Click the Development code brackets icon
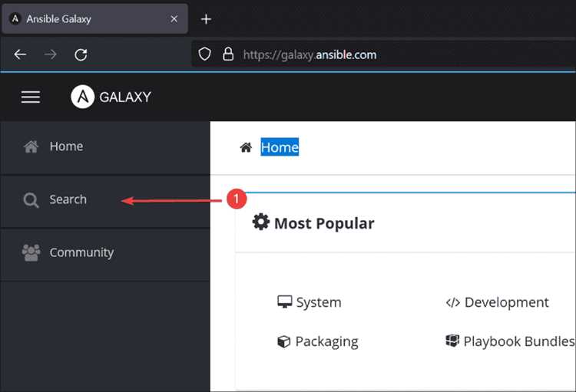 click(x=452, y=303)
